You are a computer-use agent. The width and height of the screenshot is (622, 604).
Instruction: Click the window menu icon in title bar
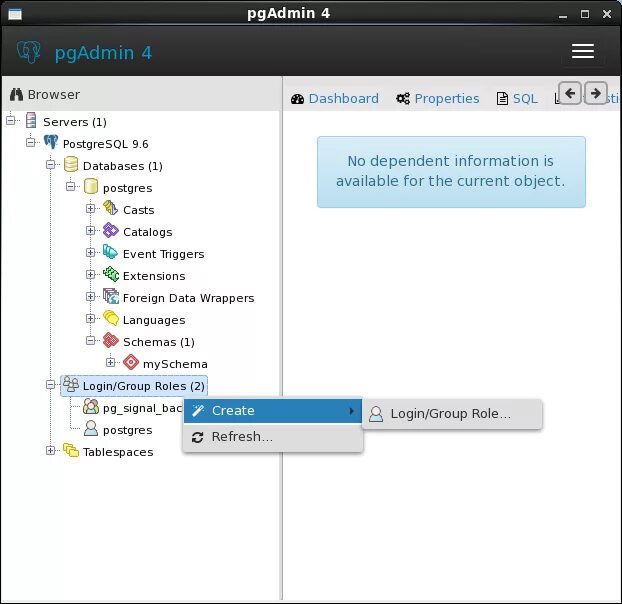tap(15, 14)
